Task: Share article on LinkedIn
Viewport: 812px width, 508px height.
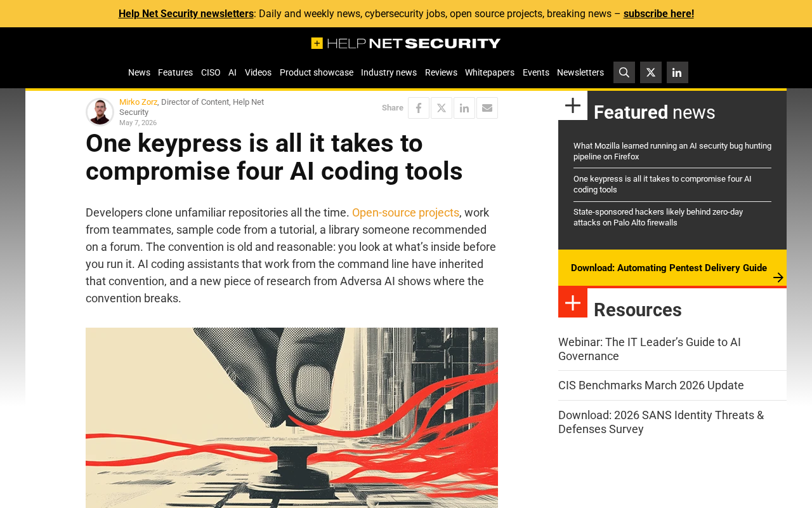Action: [x=464, y=108]
